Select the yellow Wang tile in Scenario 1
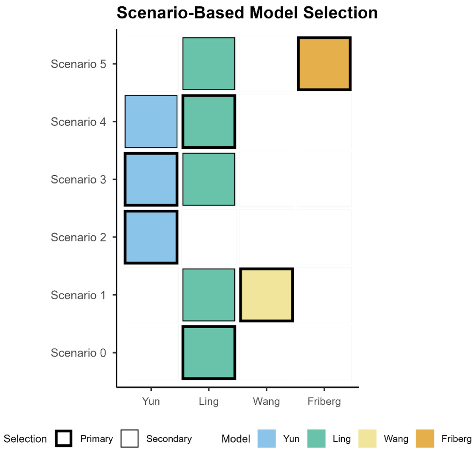 (x=266, y=295)
